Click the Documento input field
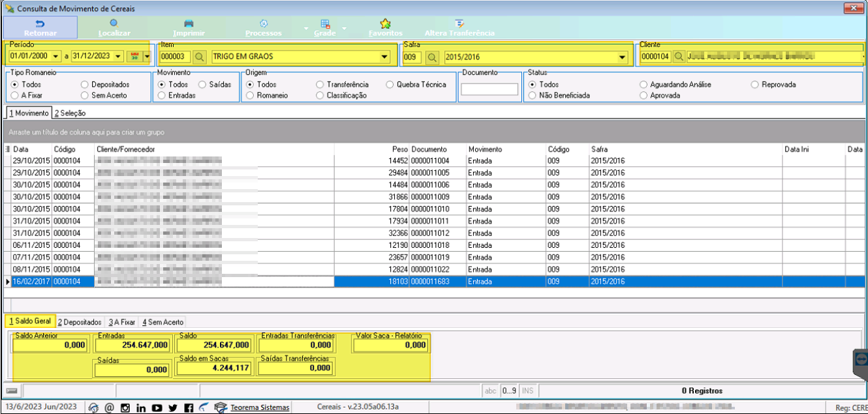Screen dimensions: 868x414 (489, 90)
